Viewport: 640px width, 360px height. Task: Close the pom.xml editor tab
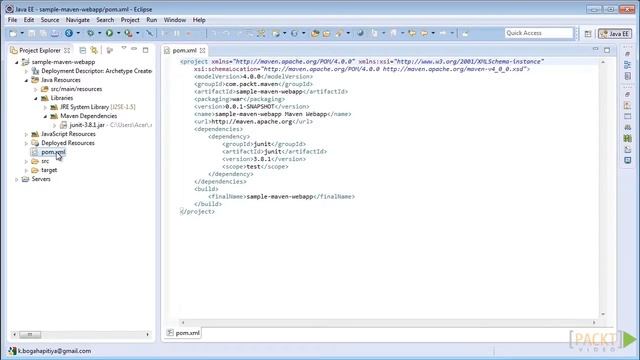tap(202, 51)
